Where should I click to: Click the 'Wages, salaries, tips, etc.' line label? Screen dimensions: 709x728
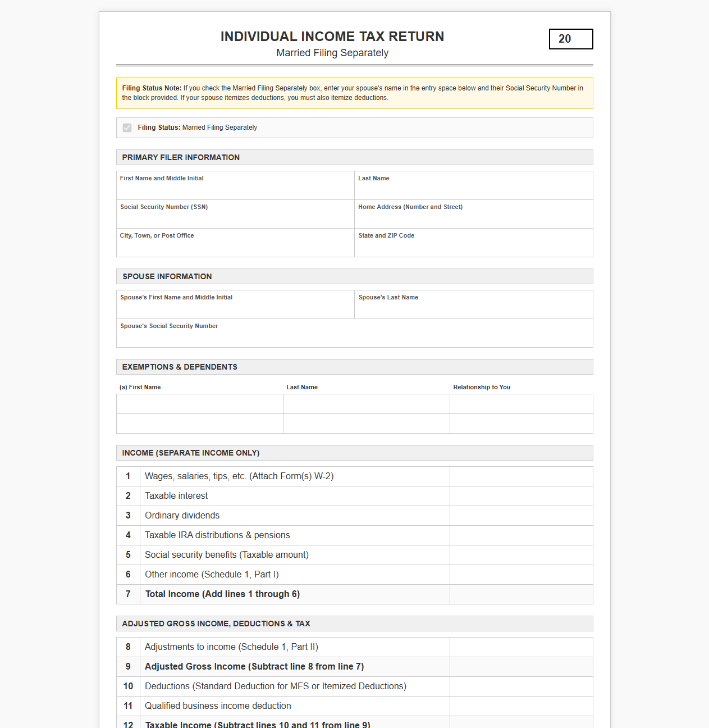pos(239,476)
